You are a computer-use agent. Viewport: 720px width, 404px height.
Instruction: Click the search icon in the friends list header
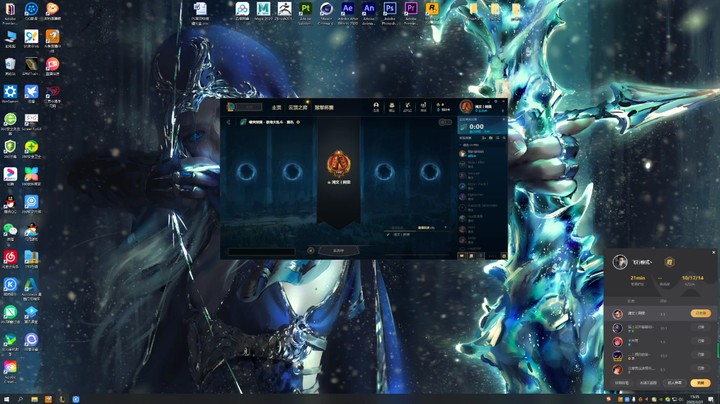coord(504,138)
